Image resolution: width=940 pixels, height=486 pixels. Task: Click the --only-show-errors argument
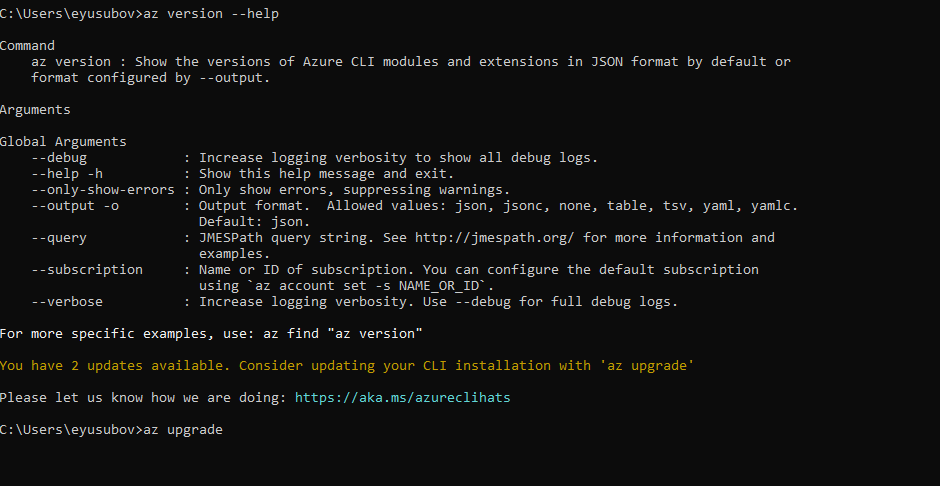(103, 190)
